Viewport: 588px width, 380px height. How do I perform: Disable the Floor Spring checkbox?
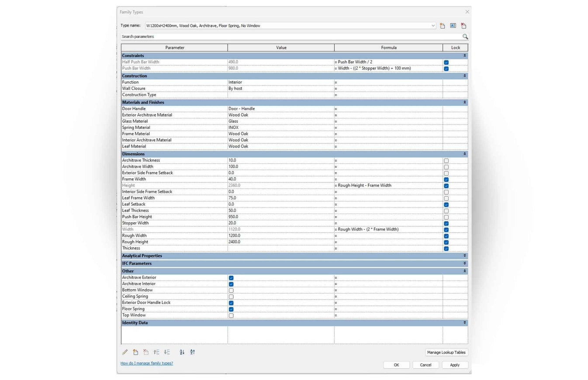pyautogui.click(x=231, y=309)
